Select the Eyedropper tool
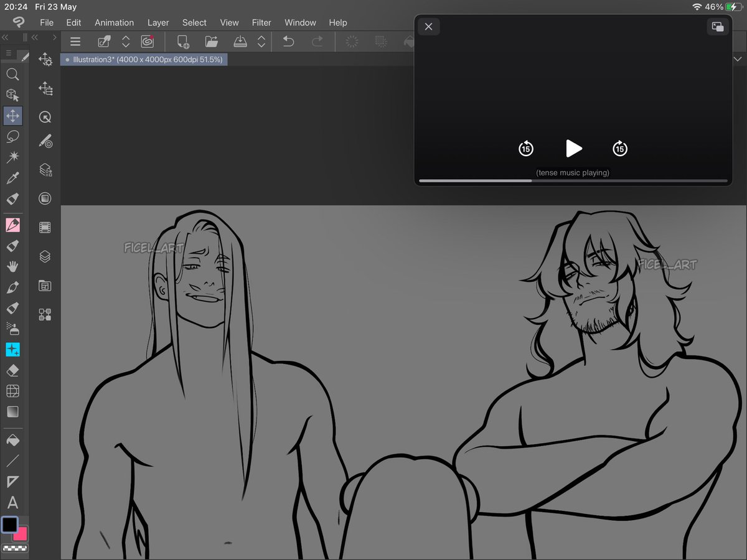Viewport: 747px width, 560px height. [13, 178]
